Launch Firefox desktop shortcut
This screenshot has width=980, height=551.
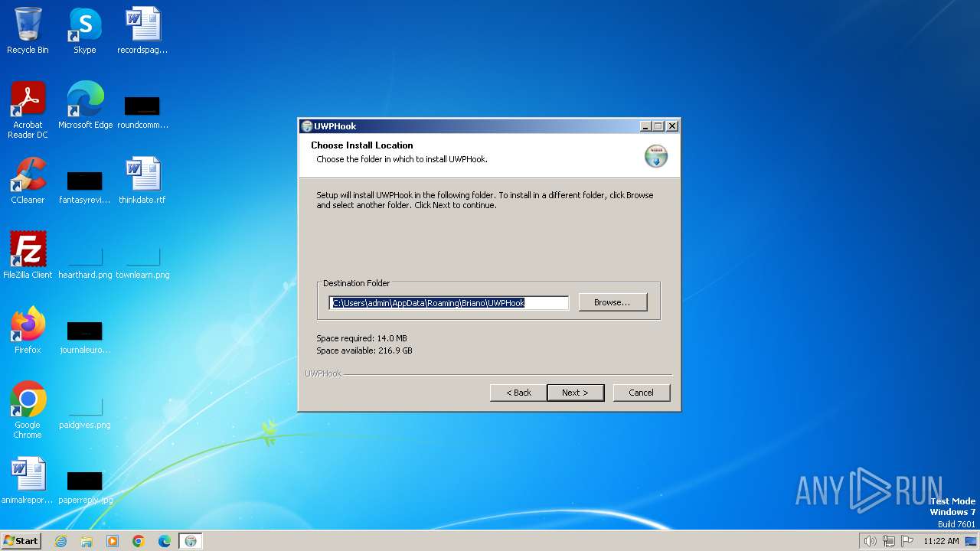tap(28, 331)
